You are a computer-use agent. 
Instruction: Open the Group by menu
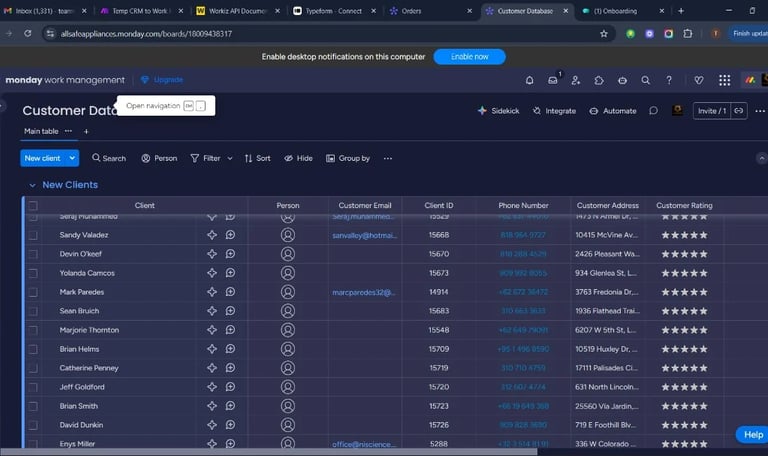tap(348, 158)
